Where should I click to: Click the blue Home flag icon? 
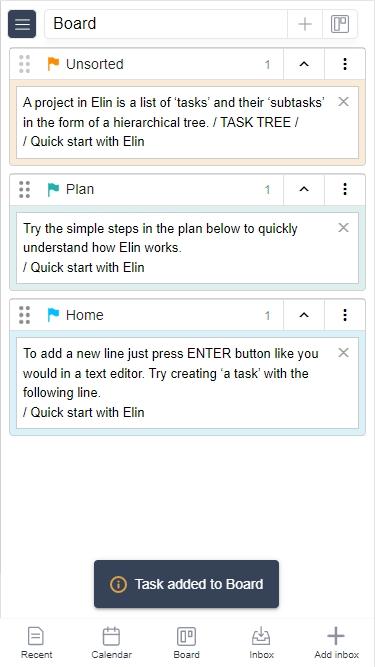tap(53, 315)
